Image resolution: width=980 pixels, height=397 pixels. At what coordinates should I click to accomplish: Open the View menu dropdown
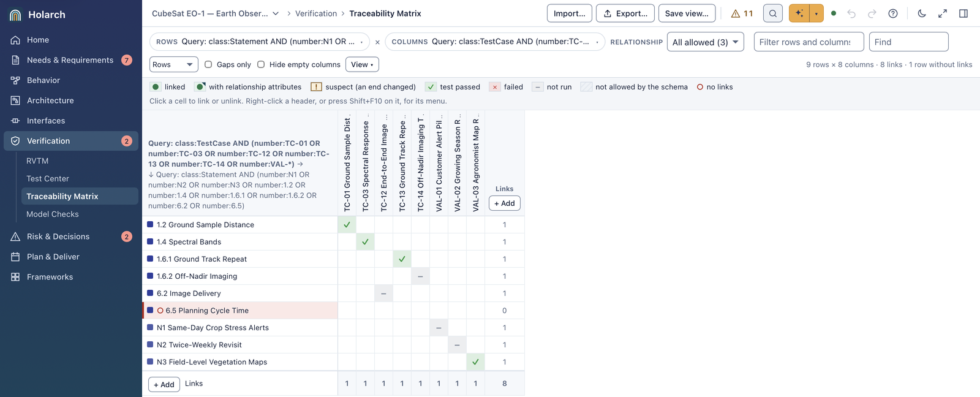[362, 64]
